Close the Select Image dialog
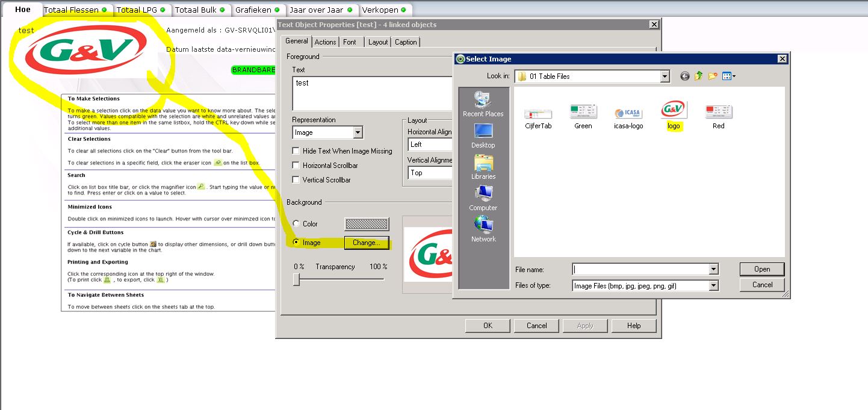 tap(782, 58)
